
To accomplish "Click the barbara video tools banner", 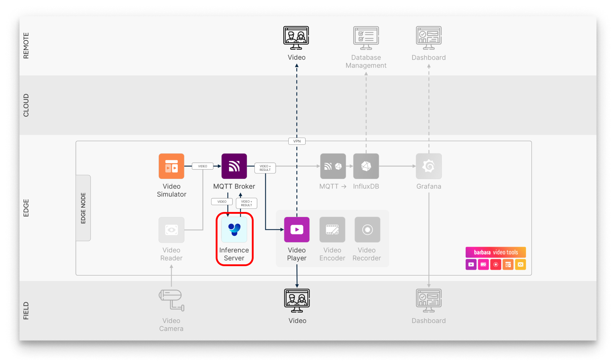I will coord(496,252).
